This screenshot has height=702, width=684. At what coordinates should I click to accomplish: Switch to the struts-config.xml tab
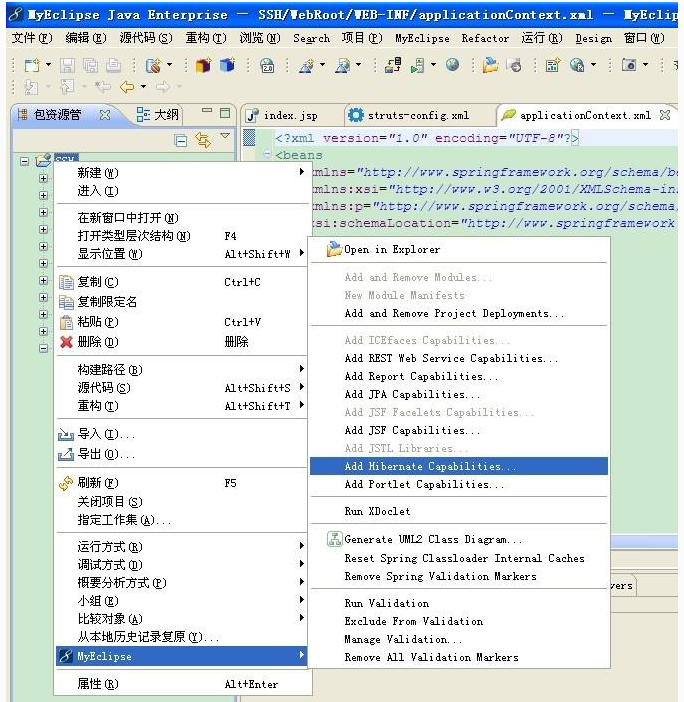coord(409,116)
